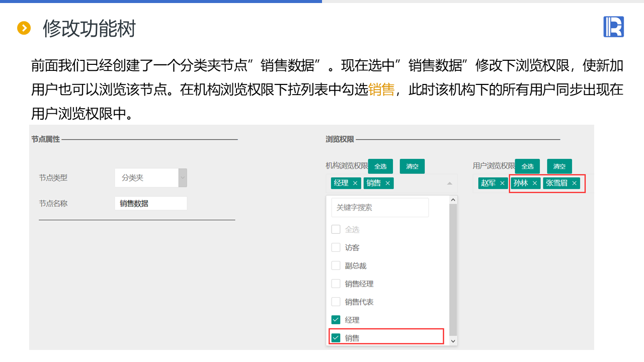
Task: Select the 分类夹 value in 节点类型
Action: coord(132,177)
